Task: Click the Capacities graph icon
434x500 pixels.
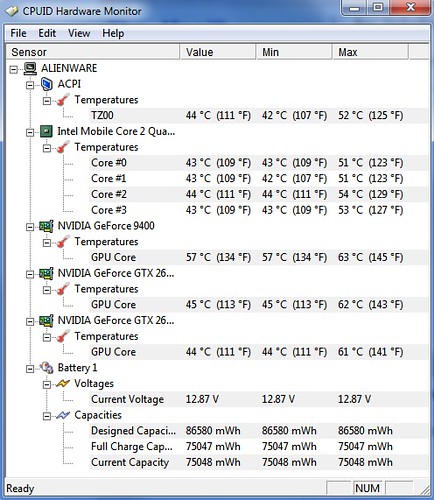Action: pyautogui.click(x=63, y=415)
